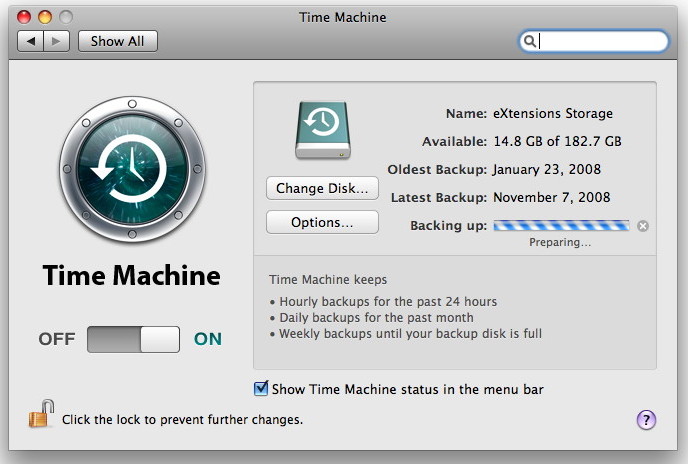The height and width of the screenshot is (464, 688).
Task: Click available space 14.8 GB of 182.7 GB
Action: [557, 141]
